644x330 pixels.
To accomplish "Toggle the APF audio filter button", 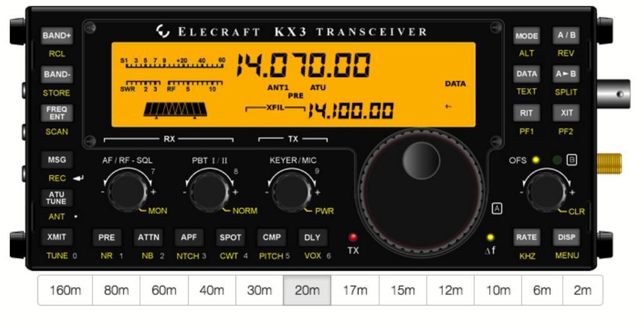I will coord(189,237).
